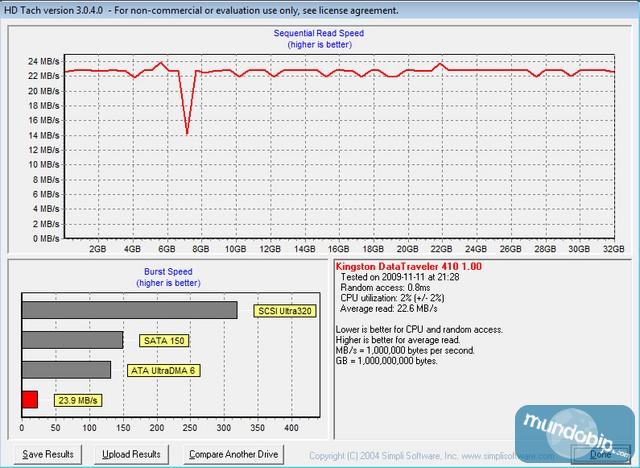Click the 24 MB/s axis label
640x468 pixels.
pyautogui.click(x=44, y=62)
